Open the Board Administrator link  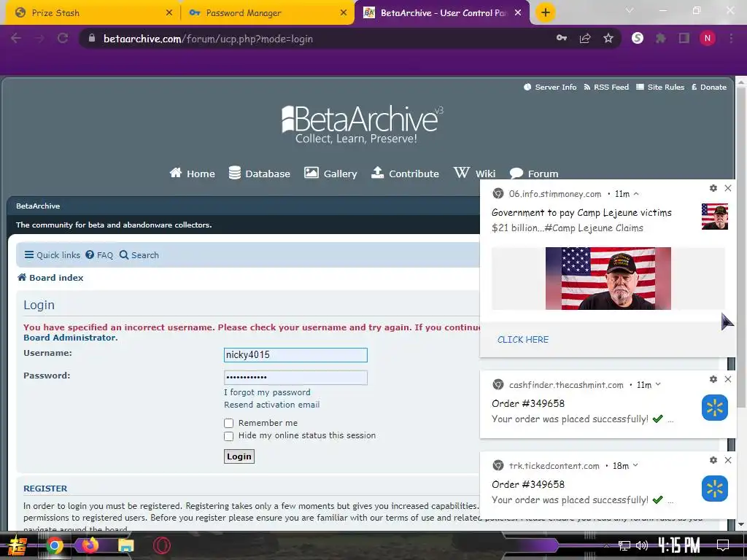tap(70, 338)
